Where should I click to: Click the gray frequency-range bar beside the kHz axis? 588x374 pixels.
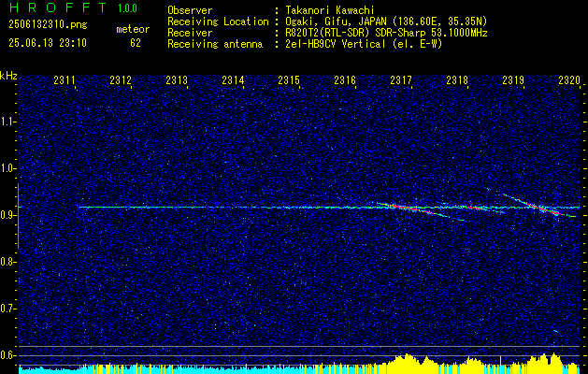(x=18, y=216)
